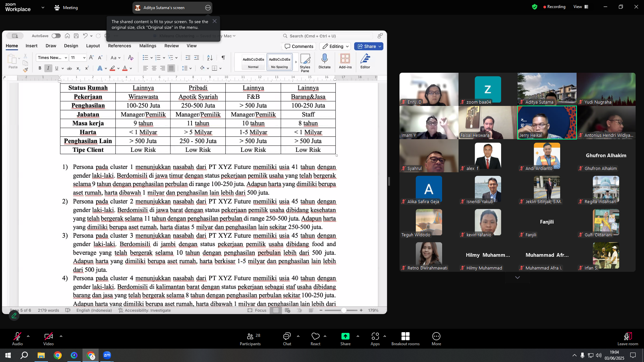Select the No Spacing style

(x=279, y=62)
